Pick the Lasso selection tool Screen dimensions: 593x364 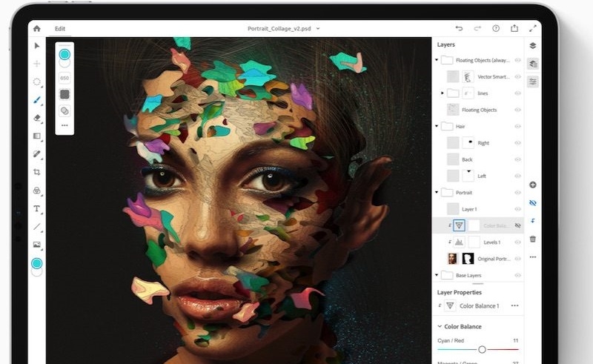click(36, 82)
